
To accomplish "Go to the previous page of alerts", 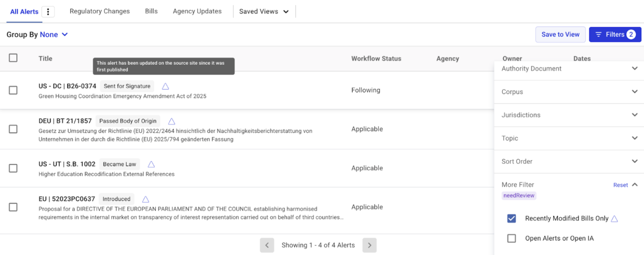I will pyautogui.click(x=267, y=245).
